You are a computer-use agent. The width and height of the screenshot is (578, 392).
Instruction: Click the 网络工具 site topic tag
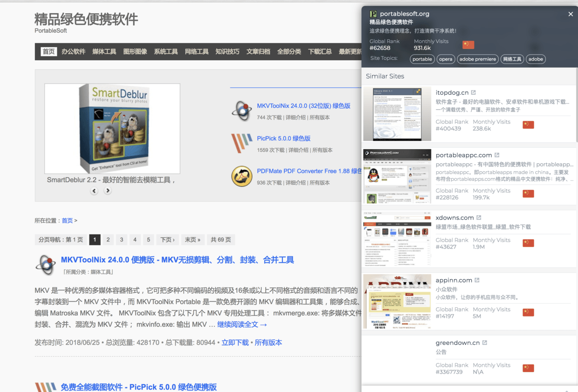coord(512,59)
